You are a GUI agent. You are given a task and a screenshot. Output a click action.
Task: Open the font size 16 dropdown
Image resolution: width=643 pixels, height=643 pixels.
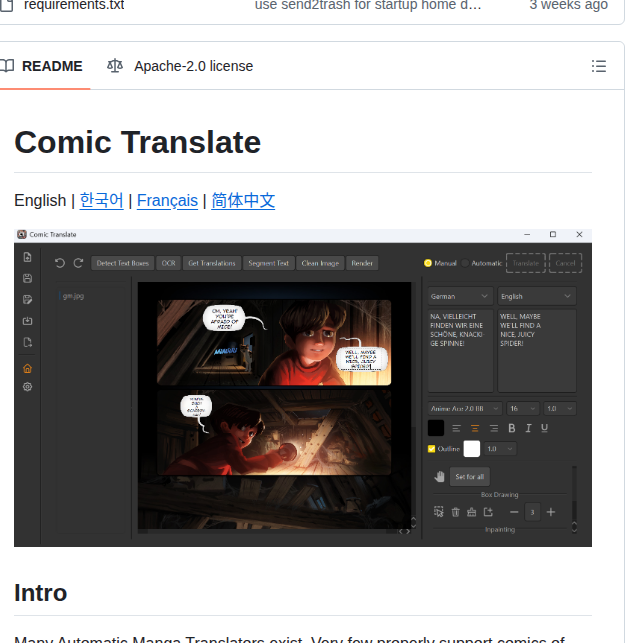click(523, 408)
